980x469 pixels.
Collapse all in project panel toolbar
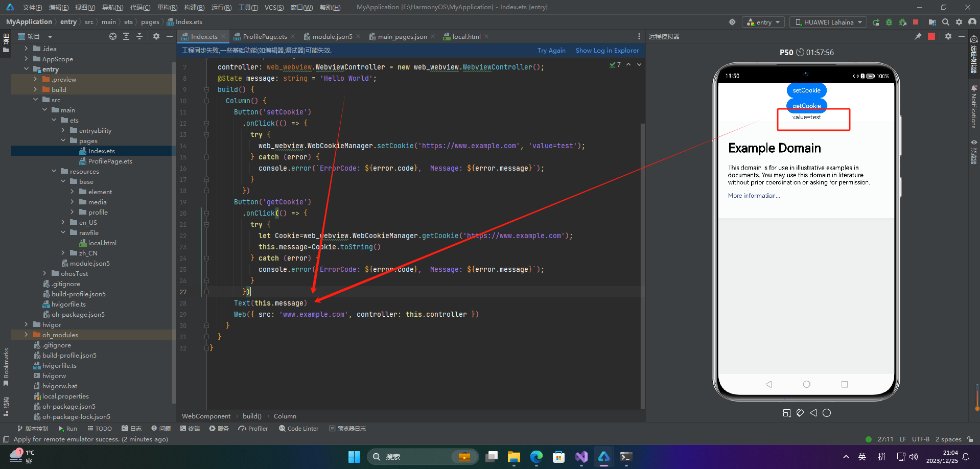tap(139, 36)
